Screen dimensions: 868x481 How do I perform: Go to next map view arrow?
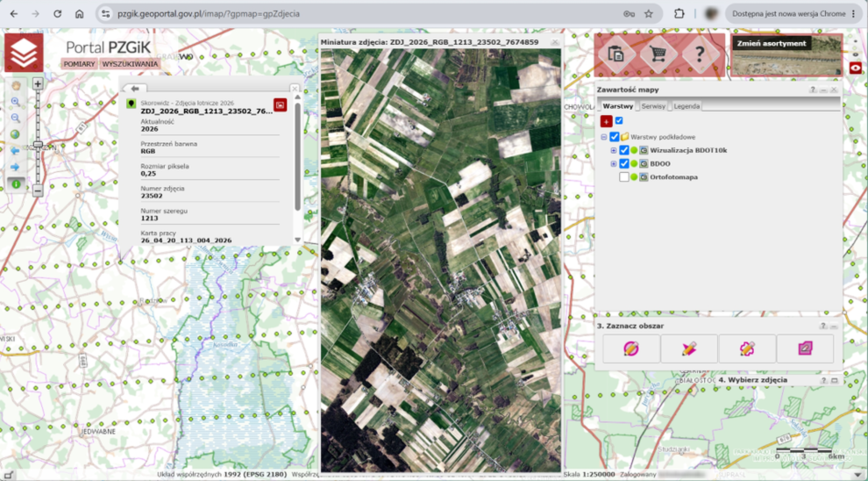[16, 167]
